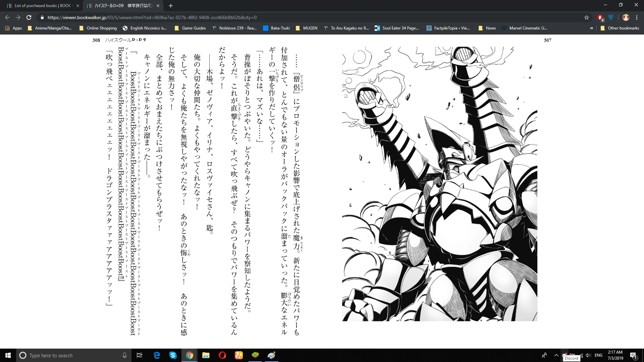This screenshot has width=644, height=362.
Task: Open File Explorer from the taskbar
Action: 206,355
